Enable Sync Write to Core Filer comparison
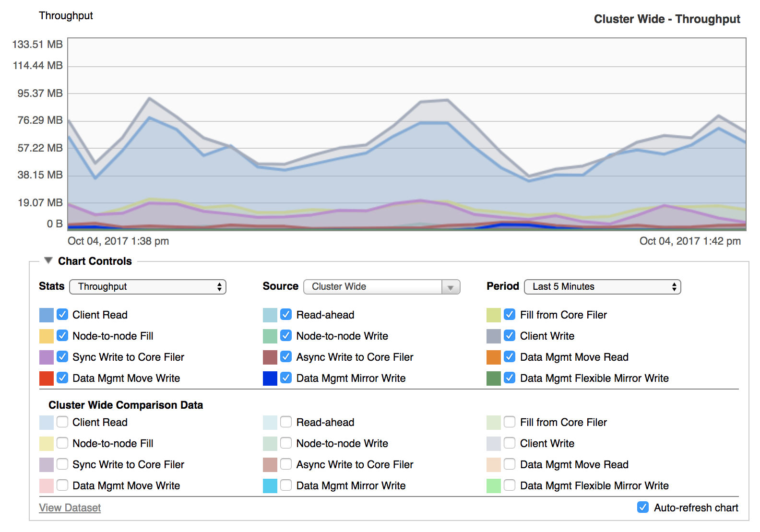Screen dimensions: 760x532 [62, 464]
